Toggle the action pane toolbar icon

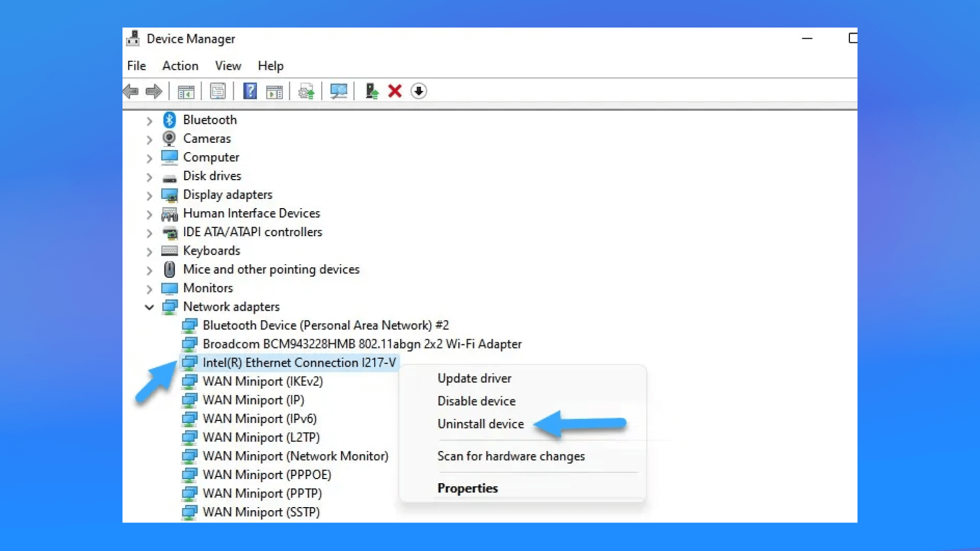coord(274,92)
